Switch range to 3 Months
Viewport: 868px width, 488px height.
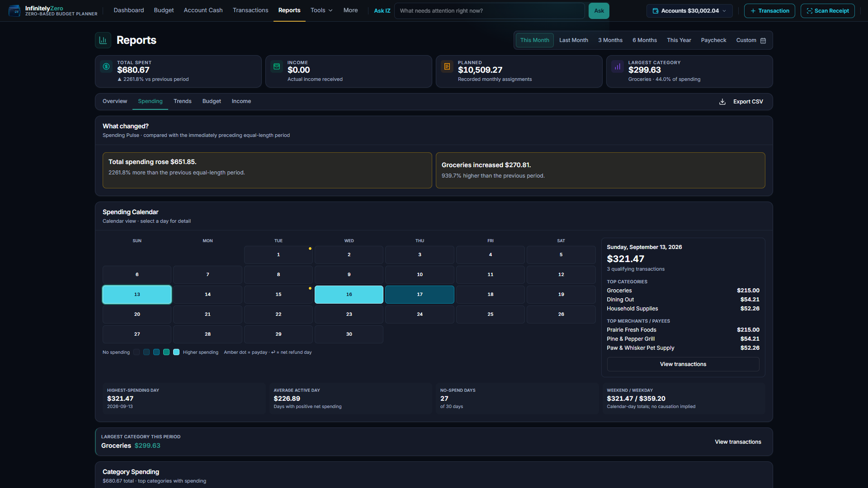click(x=610, y=40)
